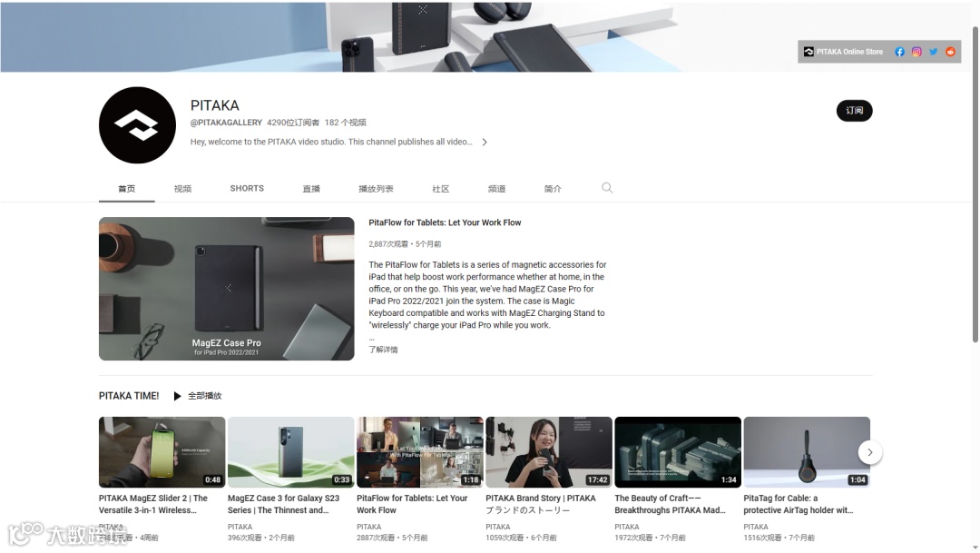The image size is (980, 553).
Task: Open the Facebook icon link in banner
Action: (x=899, y=52)
